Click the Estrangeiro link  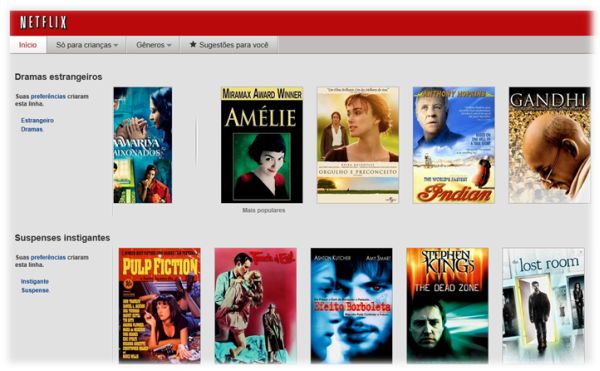(37, 120)
